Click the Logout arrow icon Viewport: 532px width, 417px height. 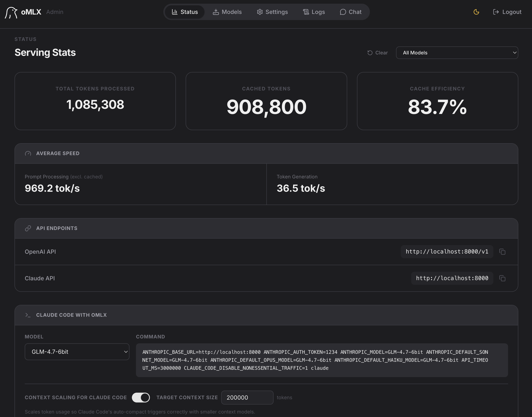pos(496,12)
